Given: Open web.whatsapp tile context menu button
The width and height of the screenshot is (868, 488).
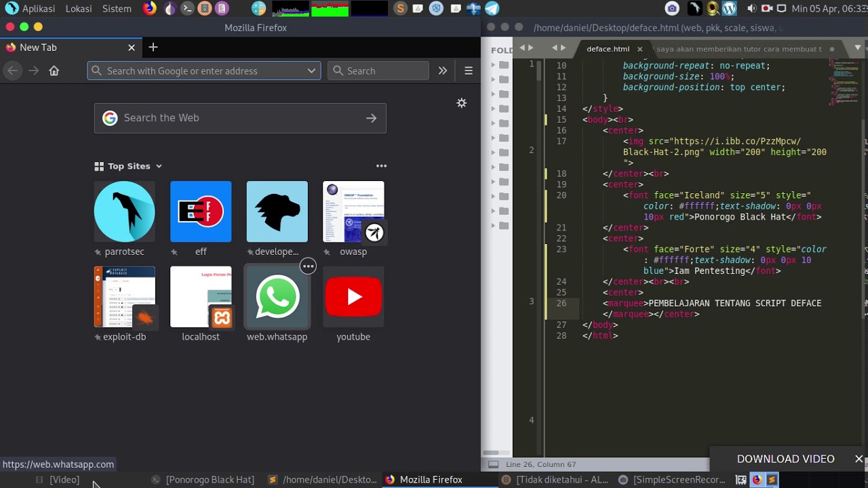Looking at the screenshot, I should pyautogui.click(x=309, y=266).
